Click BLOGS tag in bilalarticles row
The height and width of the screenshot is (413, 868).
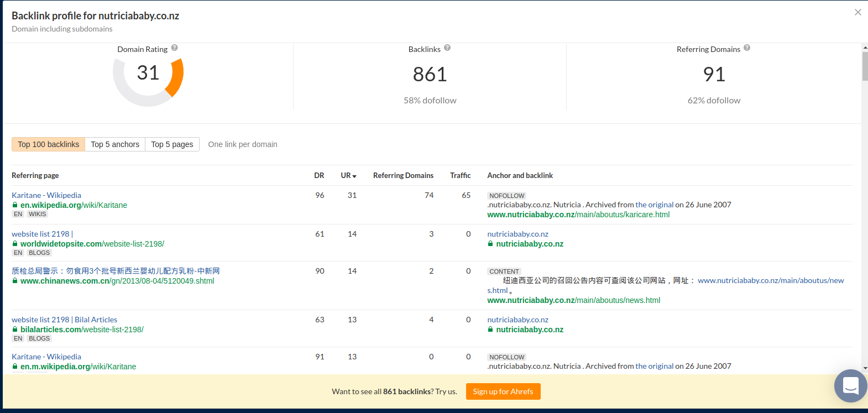pos(39,338)
